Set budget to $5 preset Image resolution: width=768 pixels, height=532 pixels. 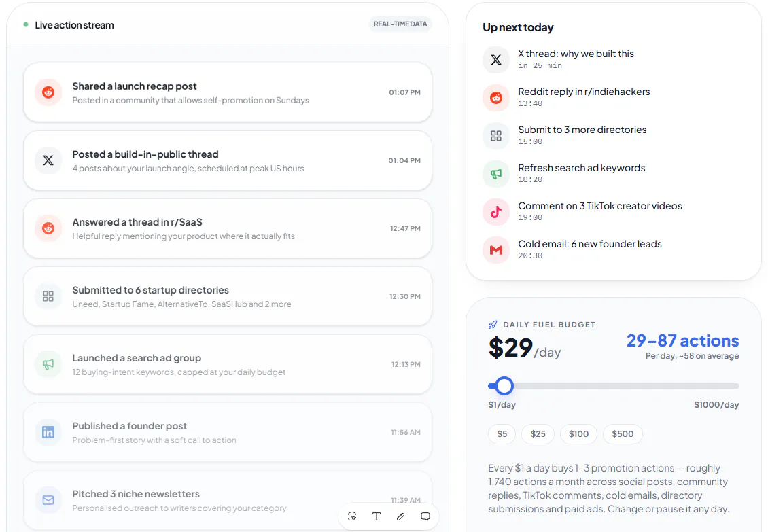[502, 434]
